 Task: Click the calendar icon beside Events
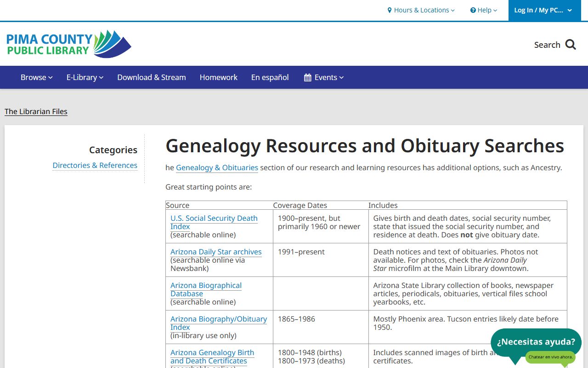point(308,77)
